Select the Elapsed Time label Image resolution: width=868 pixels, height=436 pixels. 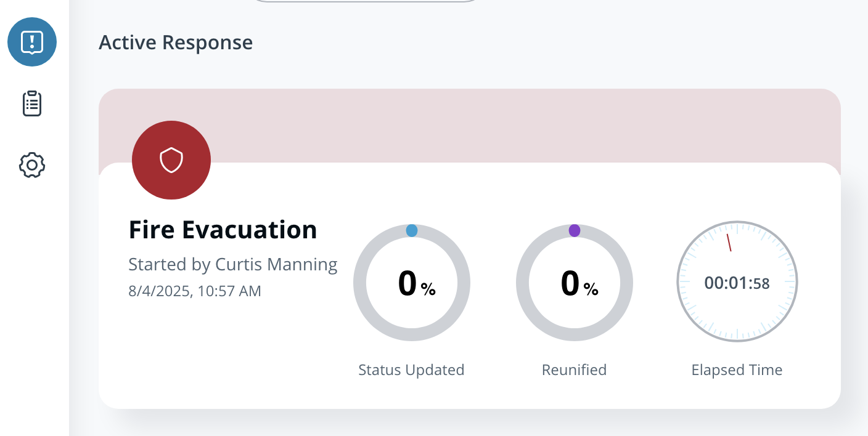point(737,370)
